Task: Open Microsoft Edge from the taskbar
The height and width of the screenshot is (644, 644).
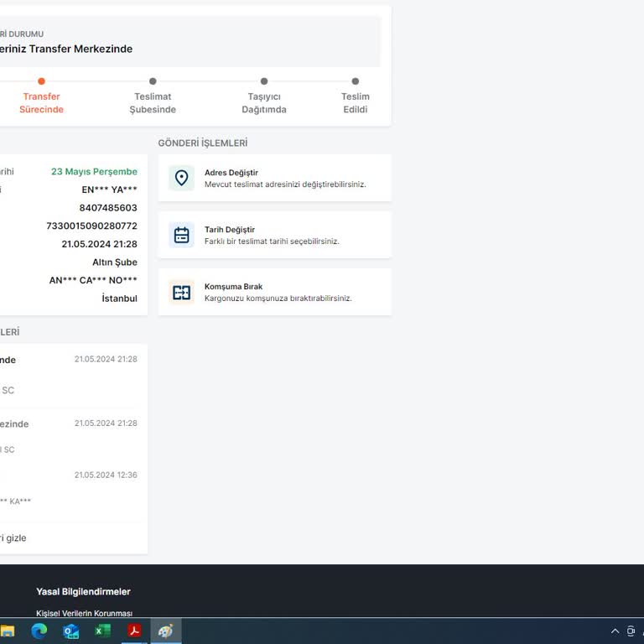Action: [x=39, y=631]
